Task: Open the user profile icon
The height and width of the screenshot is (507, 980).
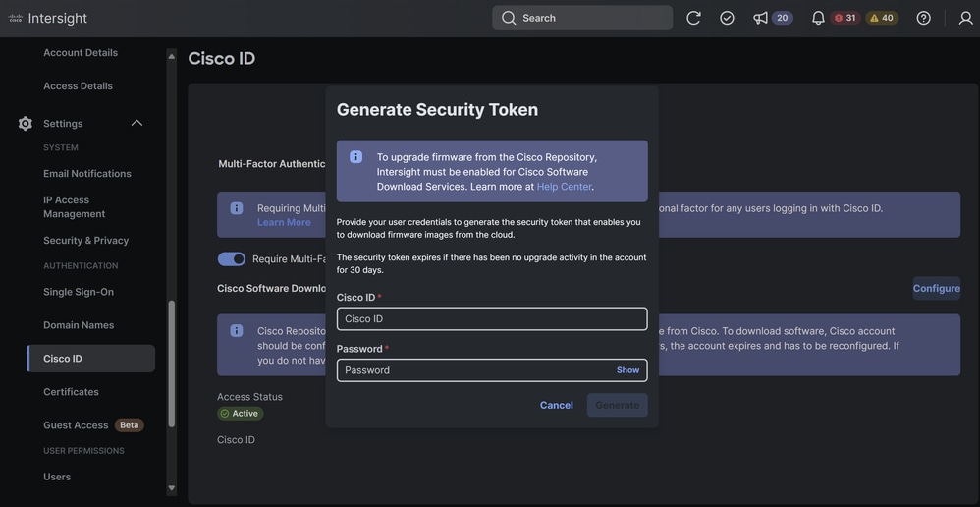Action: pyautogui.click(x=965, y=18)
